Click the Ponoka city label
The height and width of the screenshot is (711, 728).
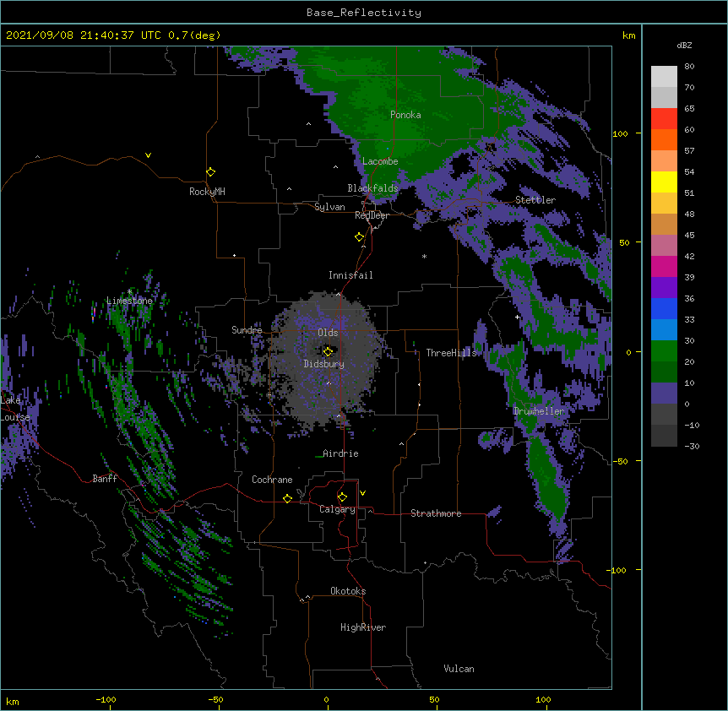tap(405, 115)
